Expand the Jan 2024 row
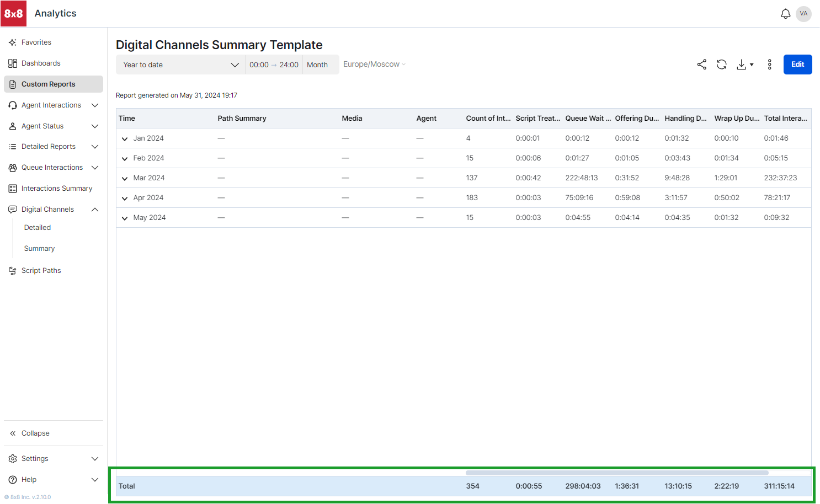This screenshot has height=504, width=820. click(x=125, y=139)
